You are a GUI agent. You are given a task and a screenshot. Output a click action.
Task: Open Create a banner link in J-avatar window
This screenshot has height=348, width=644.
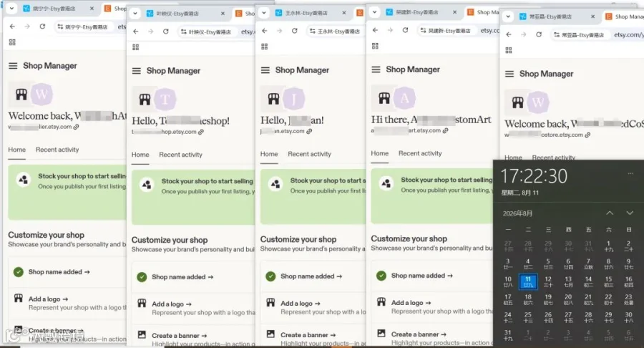pyautogui.click(x=308, y=335)
